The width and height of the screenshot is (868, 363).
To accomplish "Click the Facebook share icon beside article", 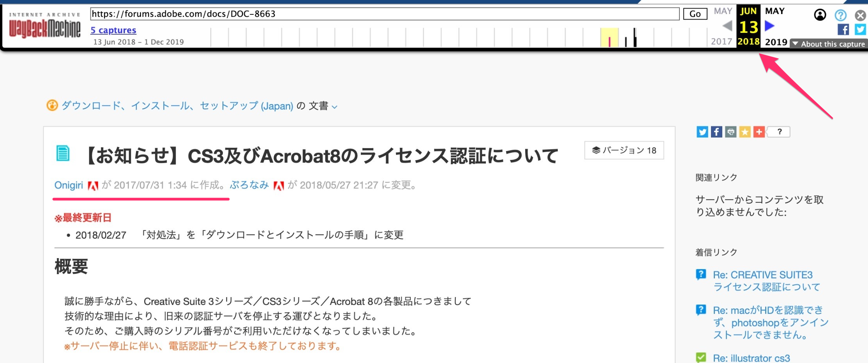I will [x=716, y=132].
